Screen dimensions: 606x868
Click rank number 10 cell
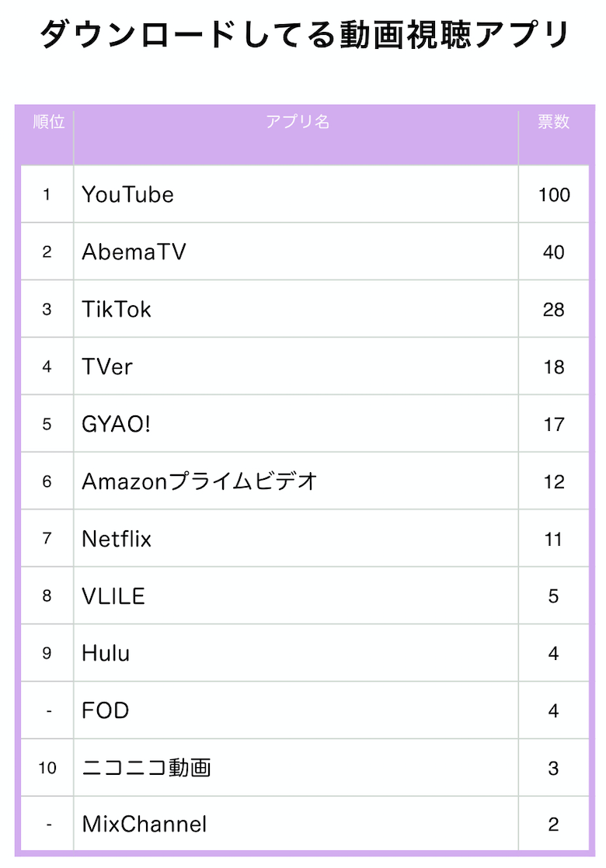tap(47, 768)
